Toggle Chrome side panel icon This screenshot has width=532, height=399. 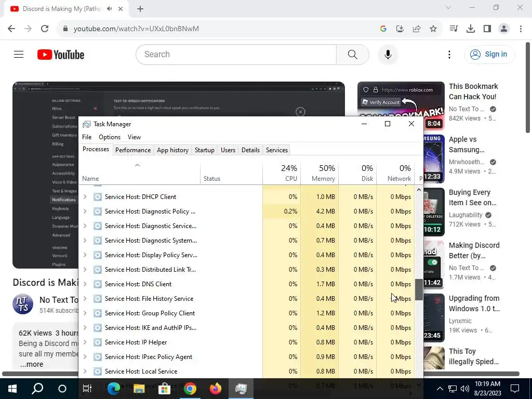tap(487, 29)
